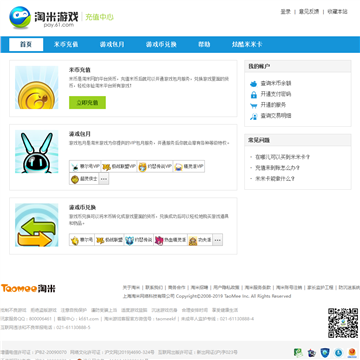Click the 收藏本站 bookmark link
This screenshot has width=360, height=360.
coord(337,12)
